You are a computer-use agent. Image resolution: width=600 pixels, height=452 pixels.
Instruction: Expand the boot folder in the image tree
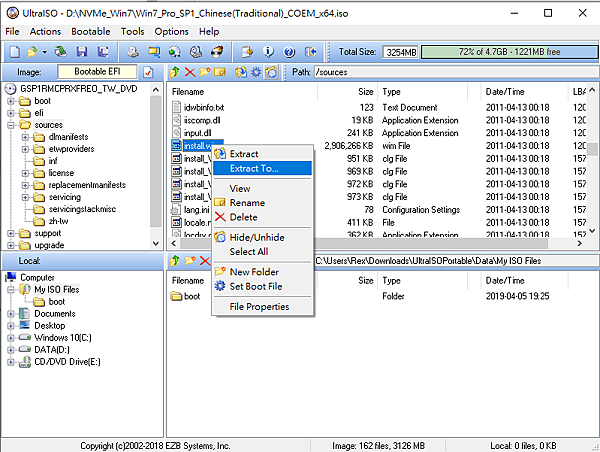(11, 101)
